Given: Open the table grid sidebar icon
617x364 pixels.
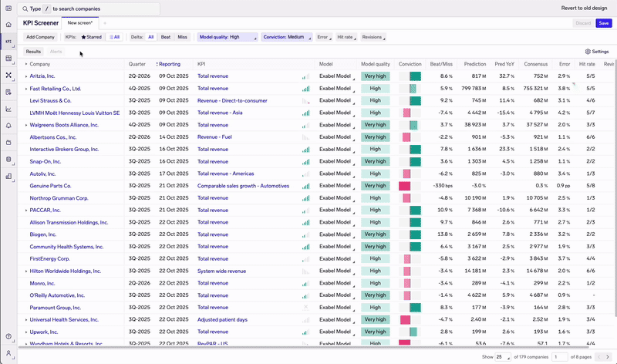Looking at the screenshot, I should (8, 59).
